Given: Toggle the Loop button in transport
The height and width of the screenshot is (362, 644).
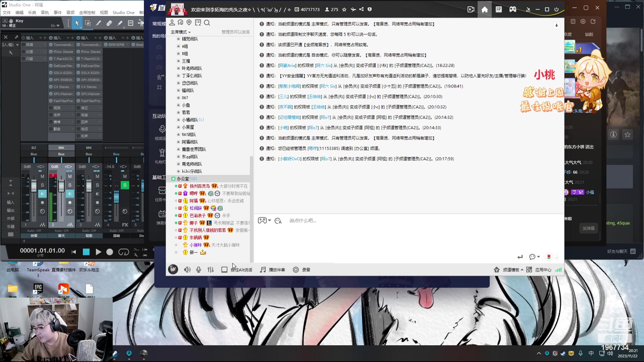Looking at the screenshot, I should click(123, 252).
